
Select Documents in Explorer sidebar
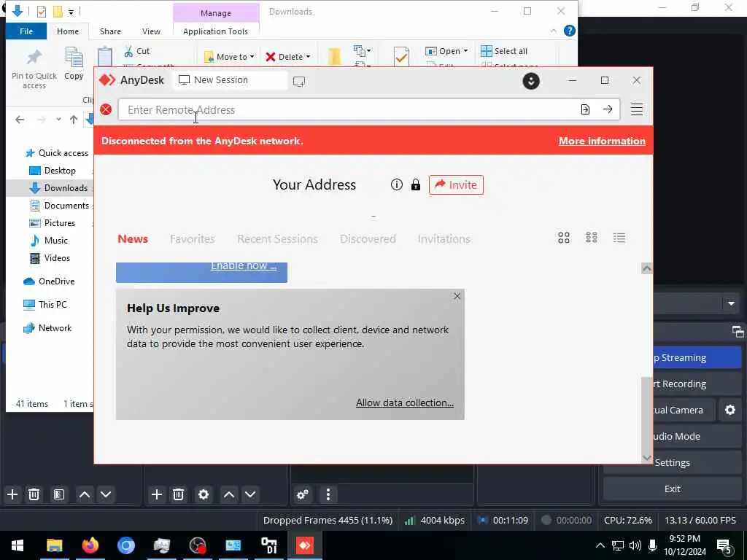click(60, 205)
